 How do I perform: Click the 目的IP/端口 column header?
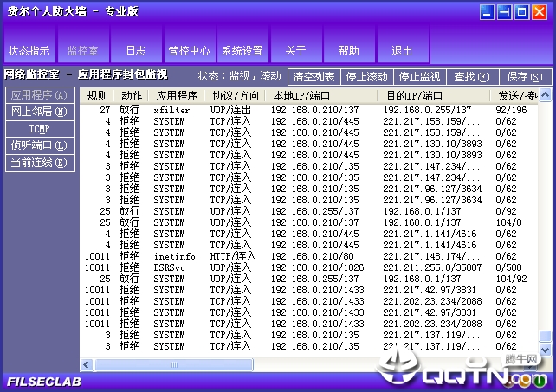(x=433, y=96)
